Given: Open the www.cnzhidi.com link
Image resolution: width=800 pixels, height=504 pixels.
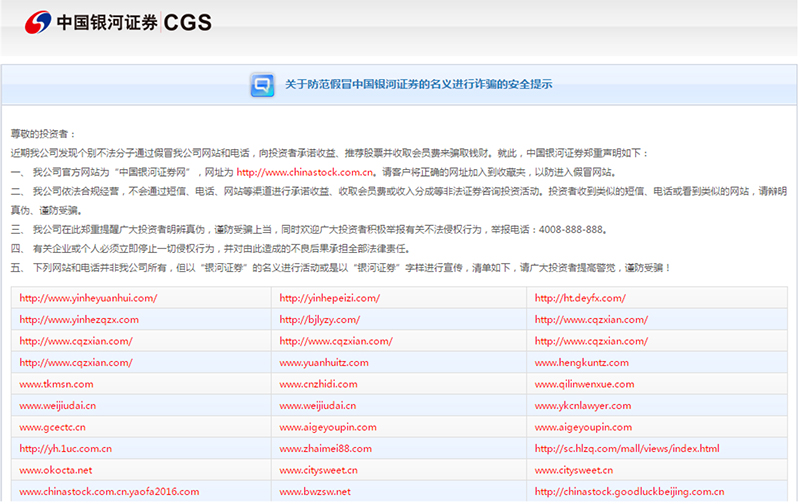Looking at the screenshot, I should tap(318, 384).
